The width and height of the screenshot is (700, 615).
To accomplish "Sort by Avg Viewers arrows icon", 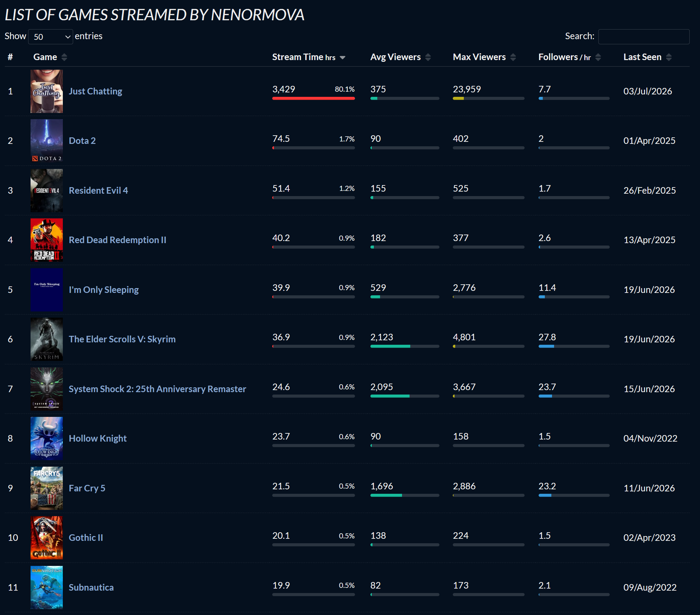I will click(428, 57).
